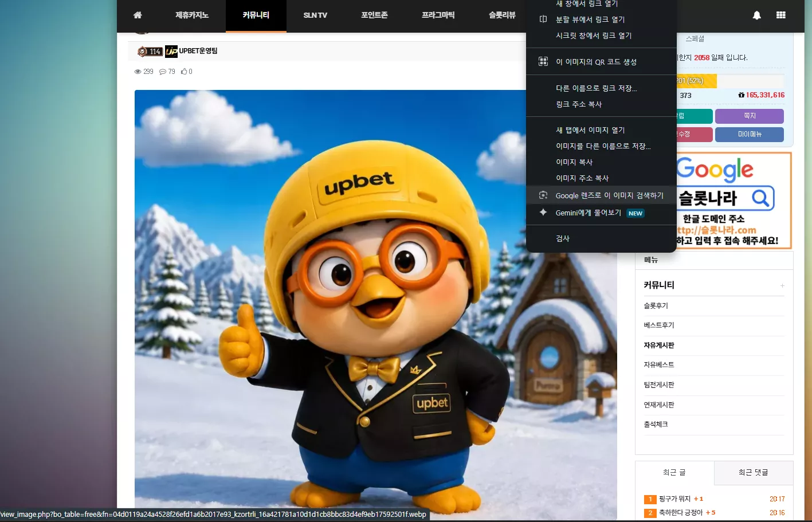Click the Gemini sparkle icon
The height and width of the screenshot is (522, 812).
(x=543, y=213)
